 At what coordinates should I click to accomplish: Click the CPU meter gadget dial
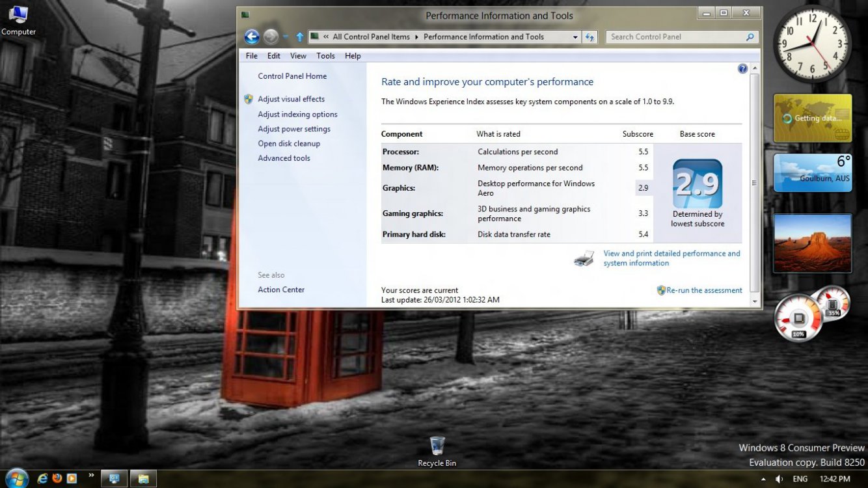(799, 319)
